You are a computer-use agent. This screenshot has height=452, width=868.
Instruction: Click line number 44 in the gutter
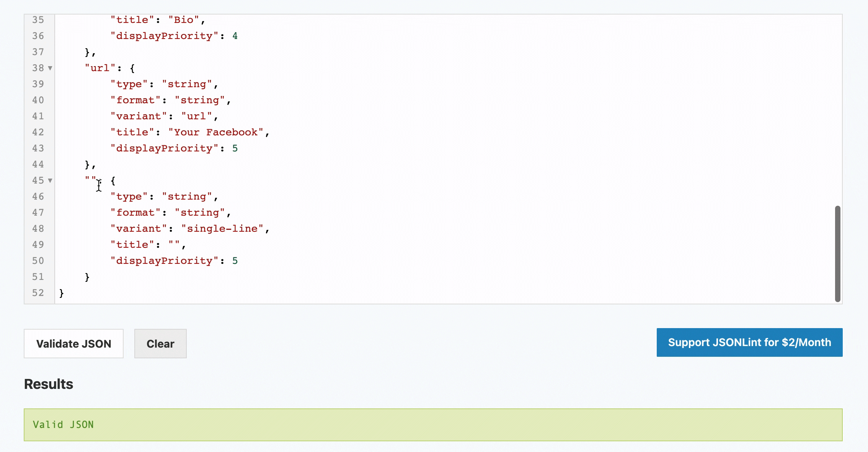pyautogui.click(x=38, y=164)
